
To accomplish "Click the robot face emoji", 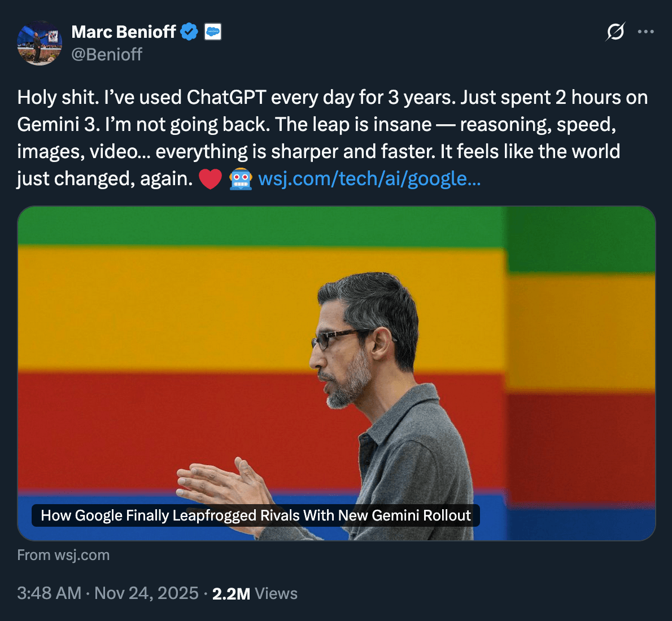I will (x=241, y=180).
